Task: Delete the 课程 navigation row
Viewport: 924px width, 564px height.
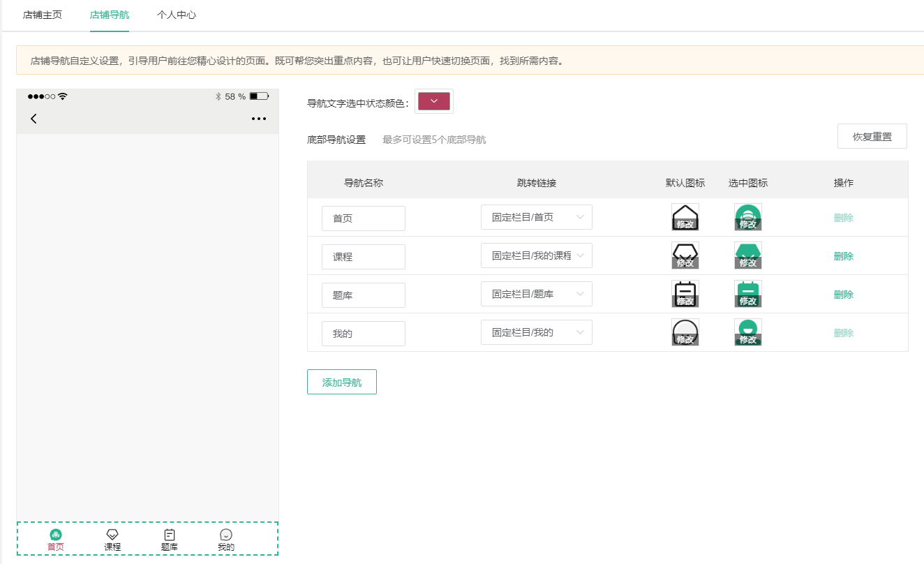Action: (x=844, y=256)
